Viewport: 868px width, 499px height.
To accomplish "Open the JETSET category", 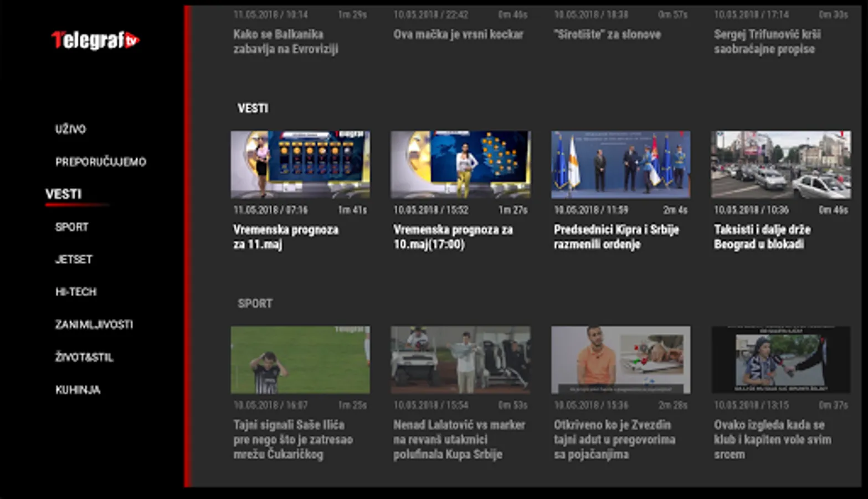I will (74, 259).
